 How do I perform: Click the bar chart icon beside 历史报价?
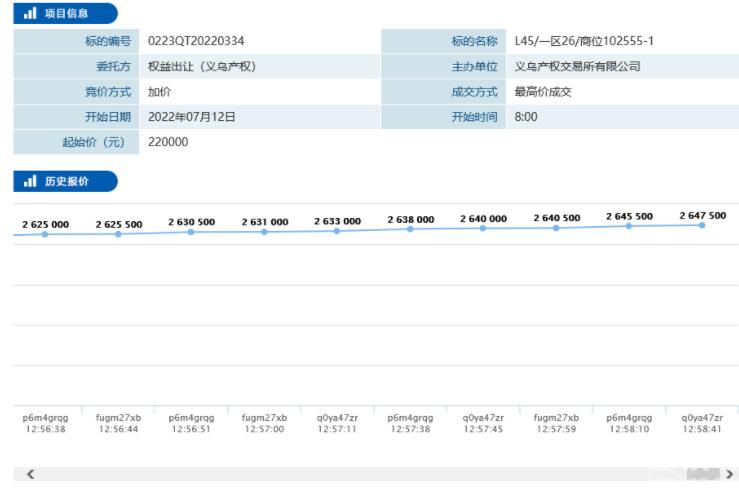coord(30,182)
